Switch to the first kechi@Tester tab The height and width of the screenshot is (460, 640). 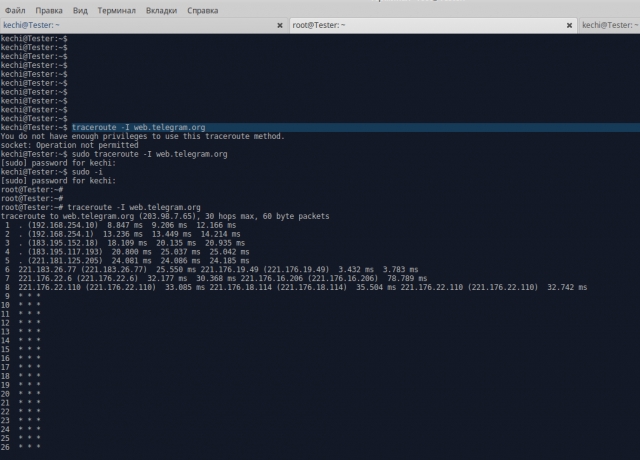(144, 25)
